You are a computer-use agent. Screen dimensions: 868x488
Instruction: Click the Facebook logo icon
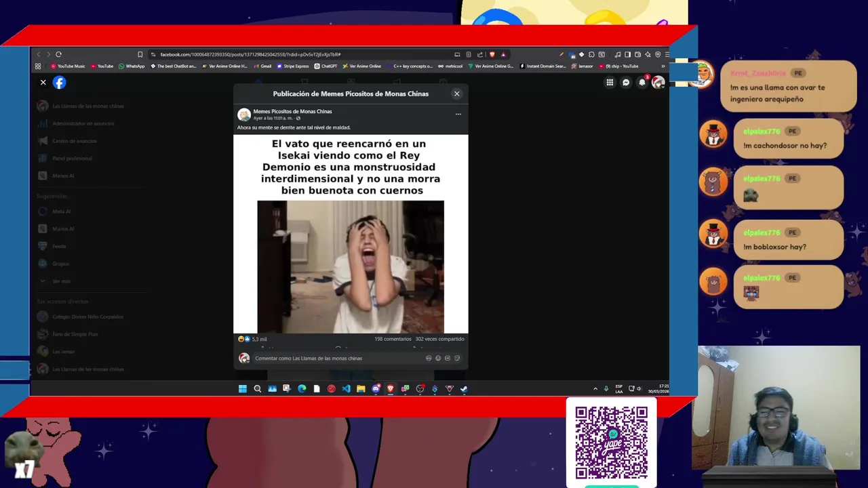[60, 83]
